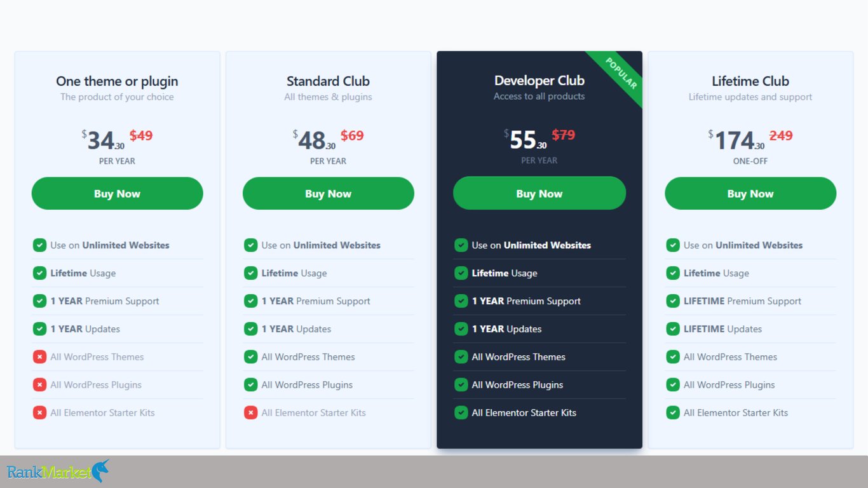This screenshot has height=488, width=868.
Task: Click check icon for Unlimited Websites in One theme plan
Action: [x=39, y=245]
